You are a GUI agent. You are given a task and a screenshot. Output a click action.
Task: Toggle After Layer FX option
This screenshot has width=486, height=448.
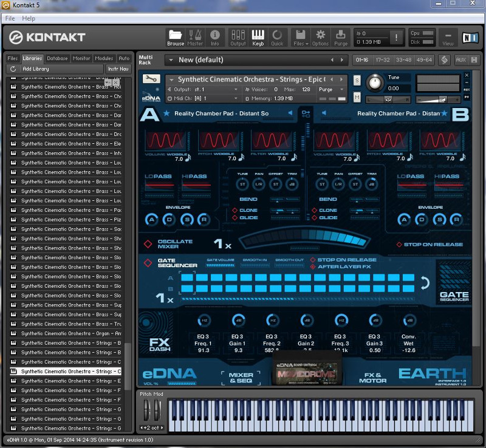[313, 266]
